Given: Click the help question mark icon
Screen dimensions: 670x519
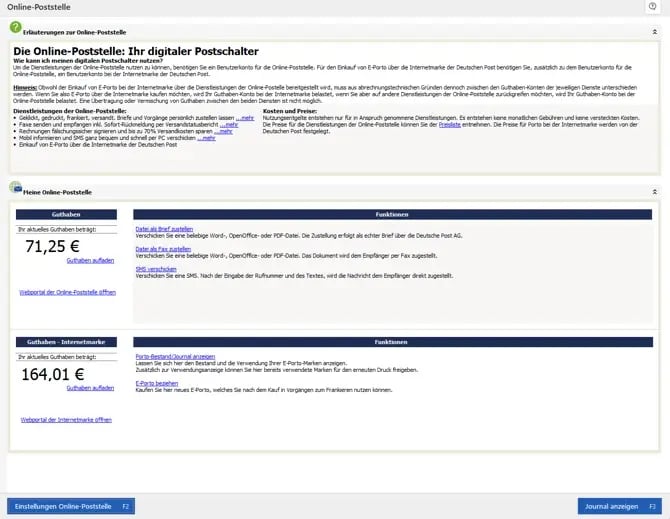Looking at the screenshot, I should coord(652,7).
